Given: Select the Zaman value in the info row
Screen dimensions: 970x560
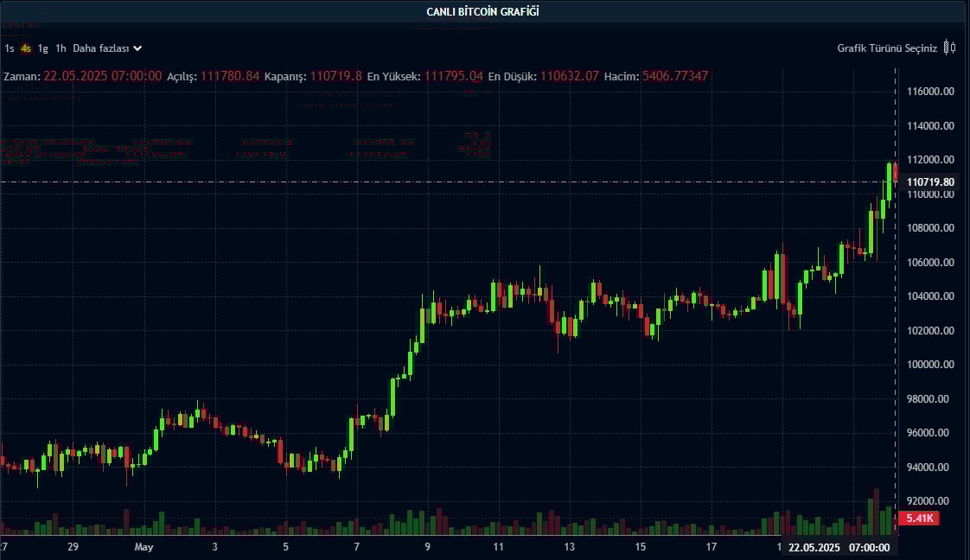Looking at the screenshot, I should pos(103,76).
